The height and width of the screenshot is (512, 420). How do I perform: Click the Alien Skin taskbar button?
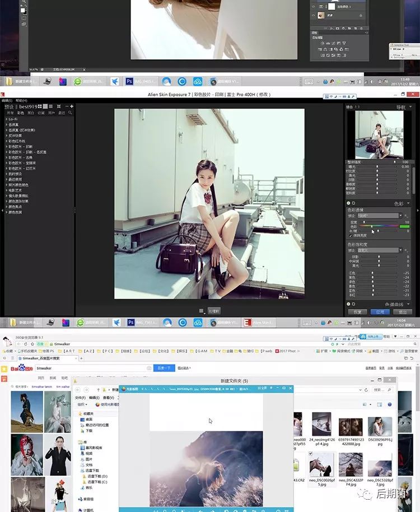click(x=258, y=323)
